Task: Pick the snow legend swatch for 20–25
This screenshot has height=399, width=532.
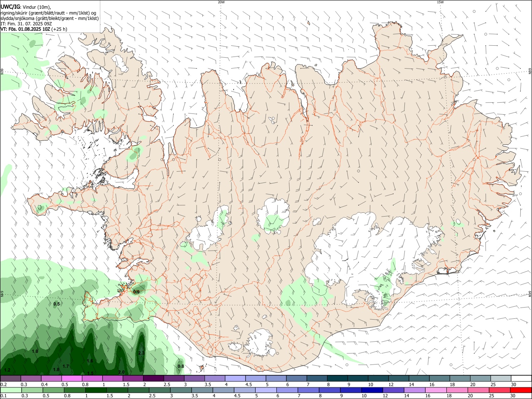Action: click(480, 379)
